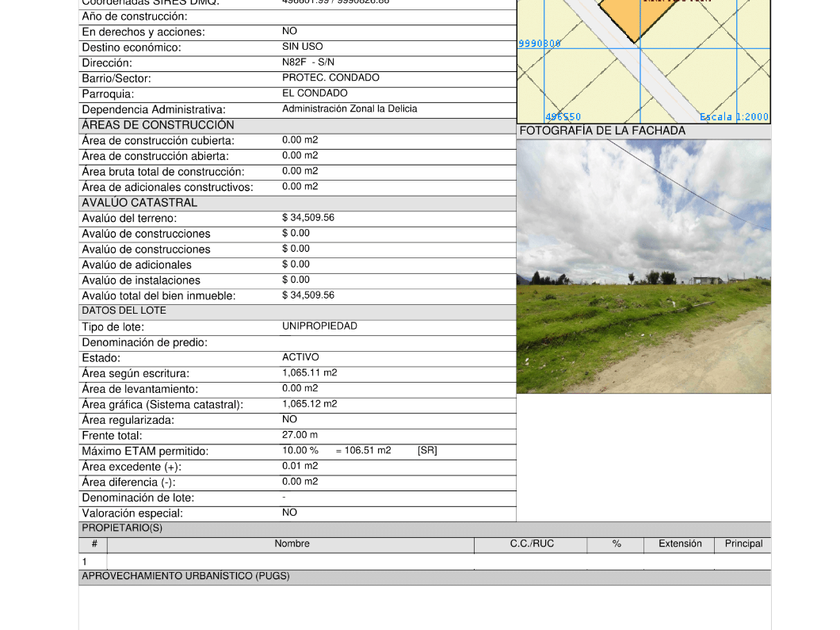Select 'Avalúo total del bien inmueble:' label

click(x=159, y=296)
